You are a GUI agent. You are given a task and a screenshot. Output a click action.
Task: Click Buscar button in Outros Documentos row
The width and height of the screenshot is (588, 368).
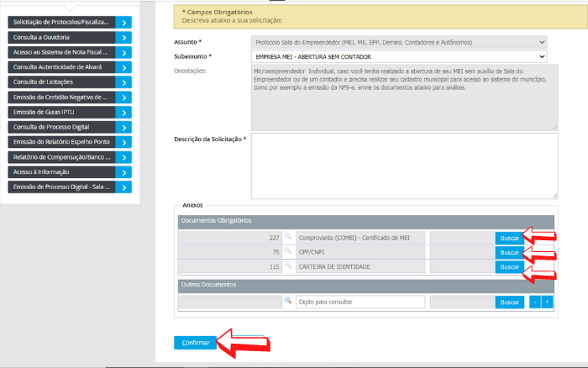pos(509,302)
